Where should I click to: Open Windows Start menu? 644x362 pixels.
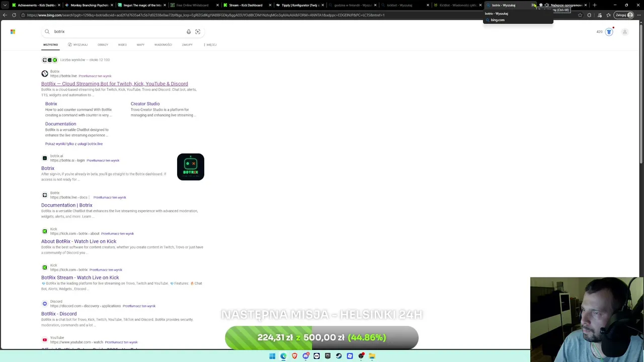tap(272, 356)
